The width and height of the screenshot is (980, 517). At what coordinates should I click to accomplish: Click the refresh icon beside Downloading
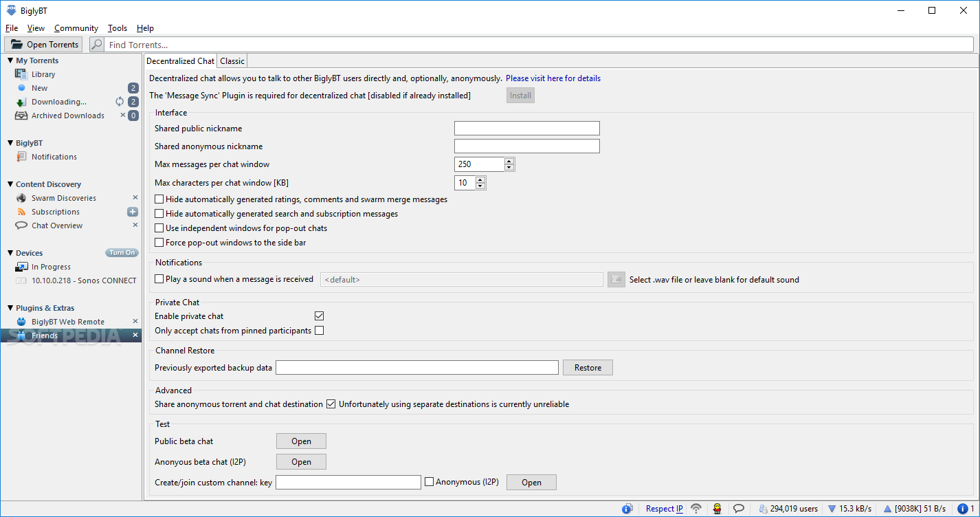(120, 102)
